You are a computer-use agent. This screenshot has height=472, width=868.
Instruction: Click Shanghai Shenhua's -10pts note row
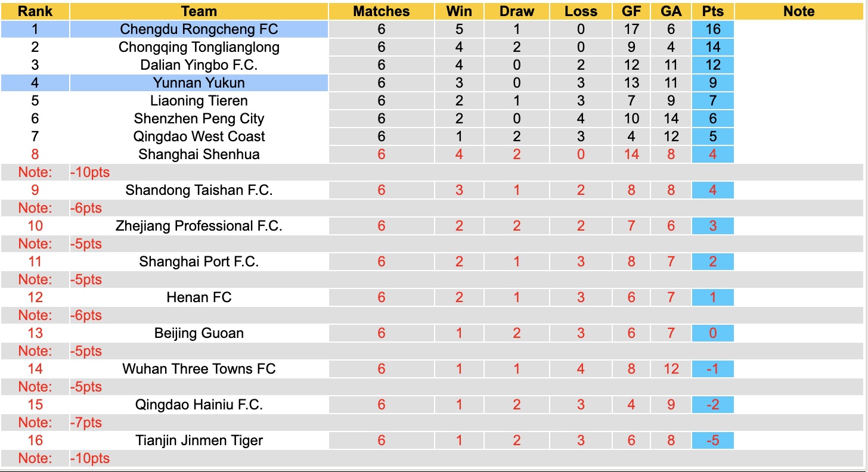point(89,172)
